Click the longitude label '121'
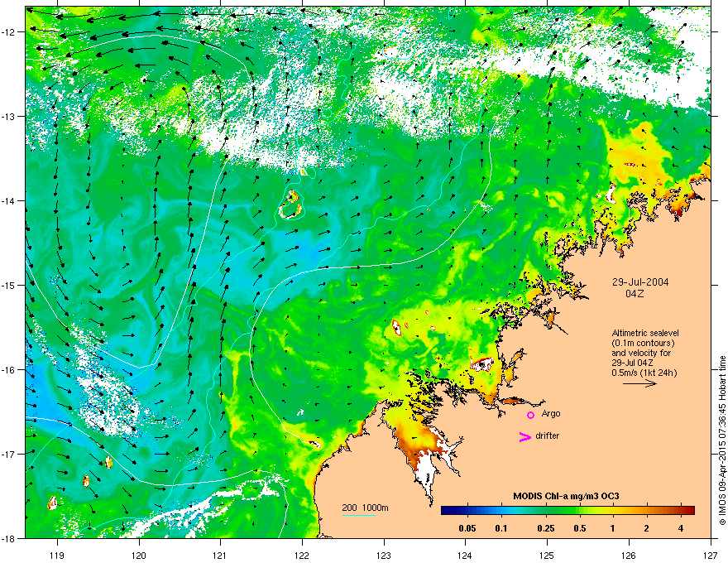 coord(221,556)
